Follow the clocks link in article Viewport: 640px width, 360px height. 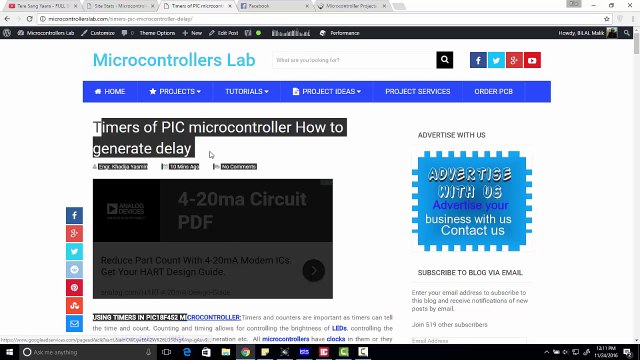[336, 339]
